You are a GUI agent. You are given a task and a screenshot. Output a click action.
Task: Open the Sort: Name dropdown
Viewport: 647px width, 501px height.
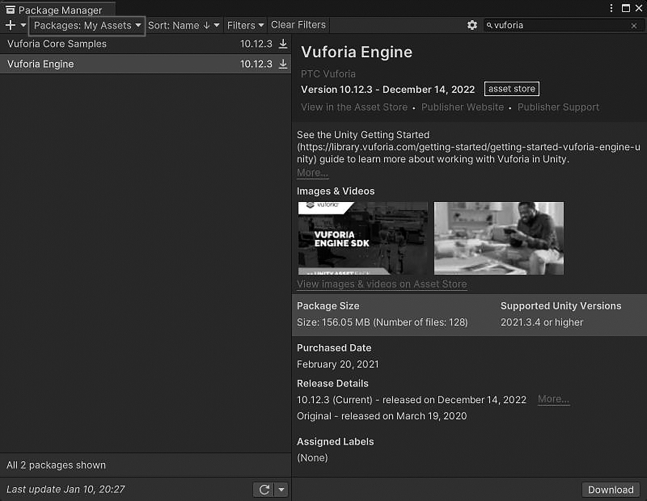(x=184, y=26)
